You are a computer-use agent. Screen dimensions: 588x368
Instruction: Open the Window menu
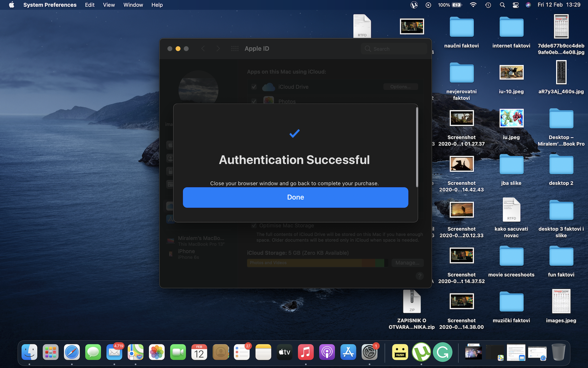133,5
